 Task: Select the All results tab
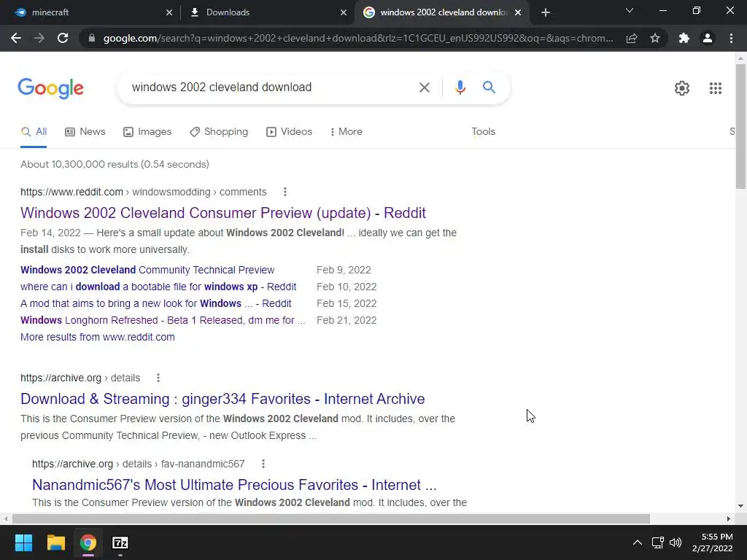[x=34, y=131]
